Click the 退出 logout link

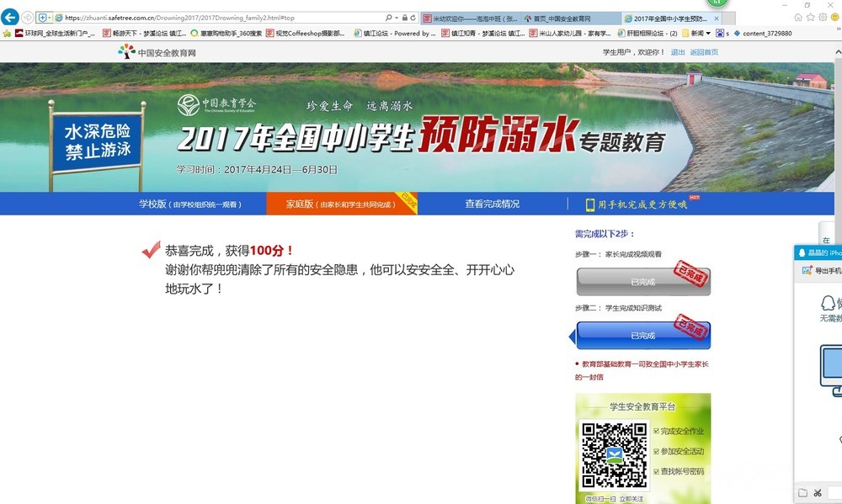coord(677,52)
